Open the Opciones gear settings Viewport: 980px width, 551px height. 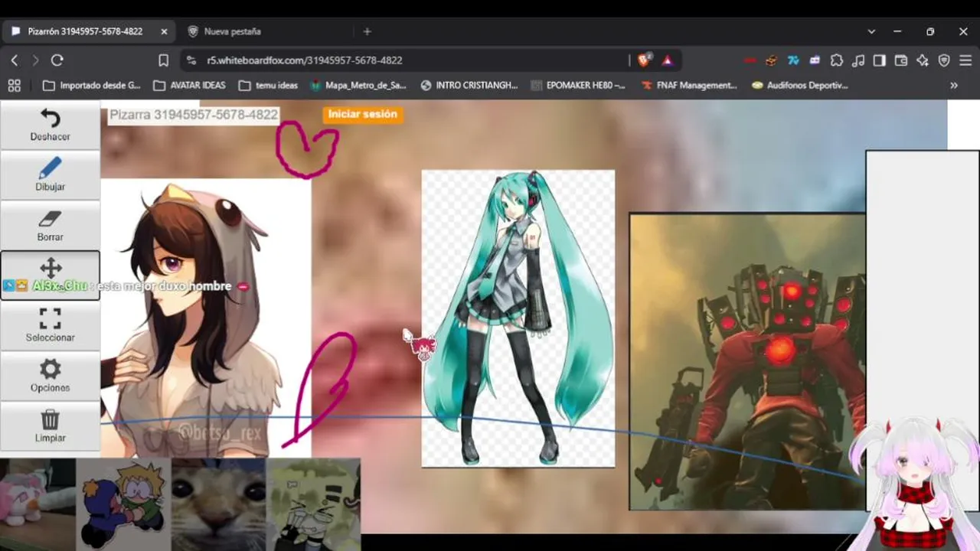(x=50, y=377)
